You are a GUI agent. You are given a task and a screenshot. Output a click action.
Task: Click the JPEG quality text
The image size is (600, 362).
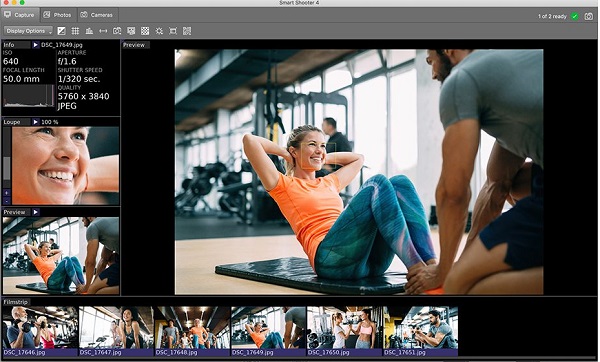[67, 106]
